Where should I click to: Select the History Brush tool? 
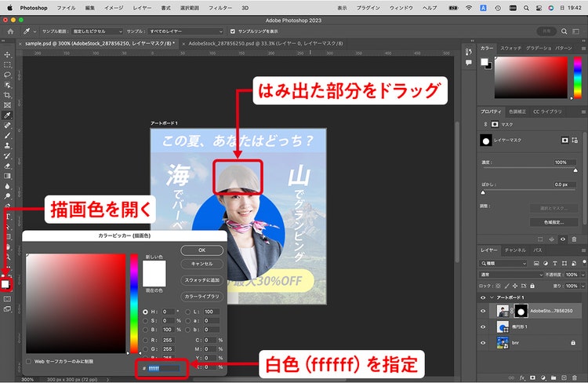point(7,156)
